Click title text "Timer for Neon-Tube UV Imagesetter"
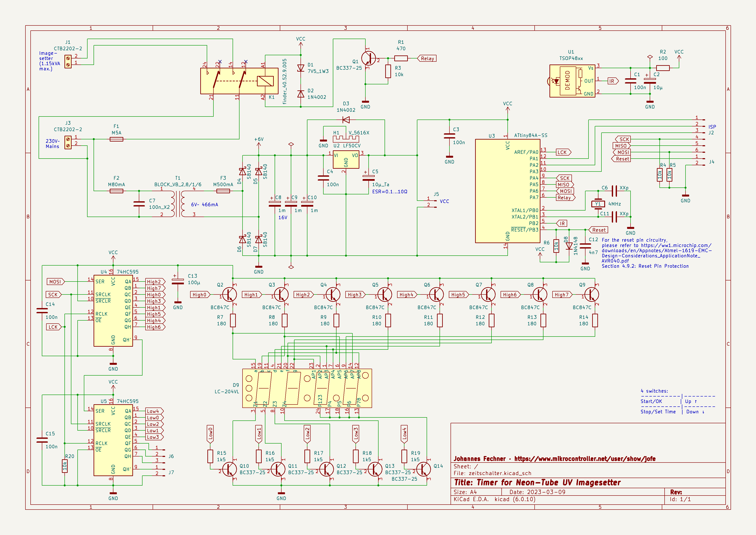This screenshot has height=535, width=756. (549, 483)
